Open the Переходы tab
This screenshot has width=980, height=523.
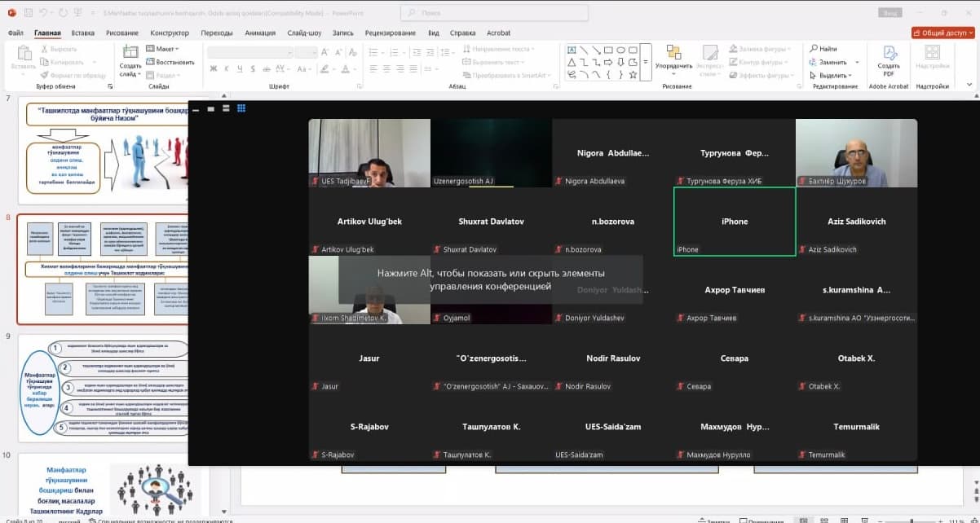coord(217,33)
